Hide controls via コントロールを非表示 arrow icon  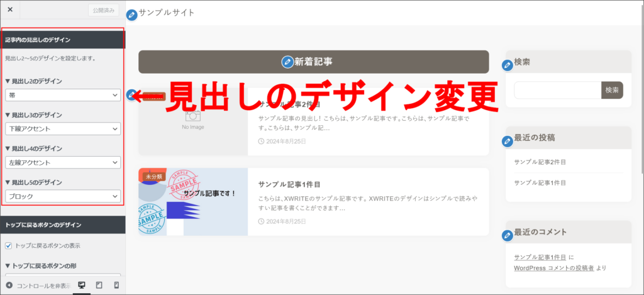(x=9, y=285)
